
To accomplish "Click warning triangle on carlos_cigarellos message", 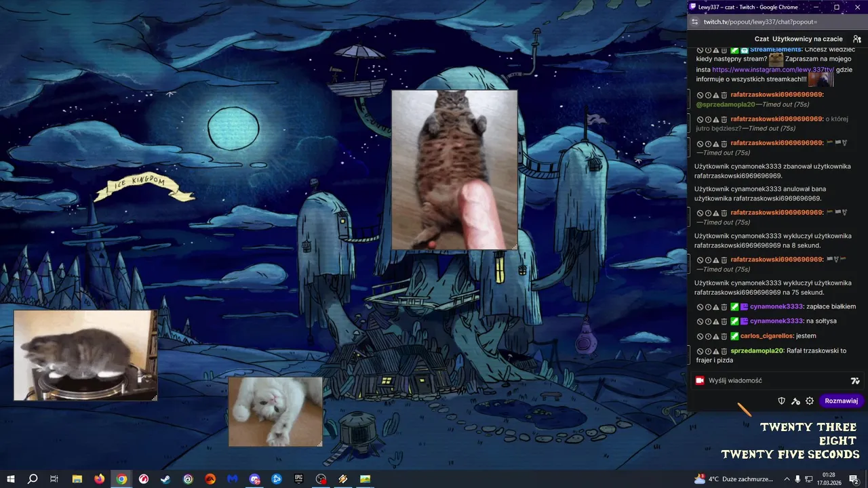I will [x=716, y=336].
